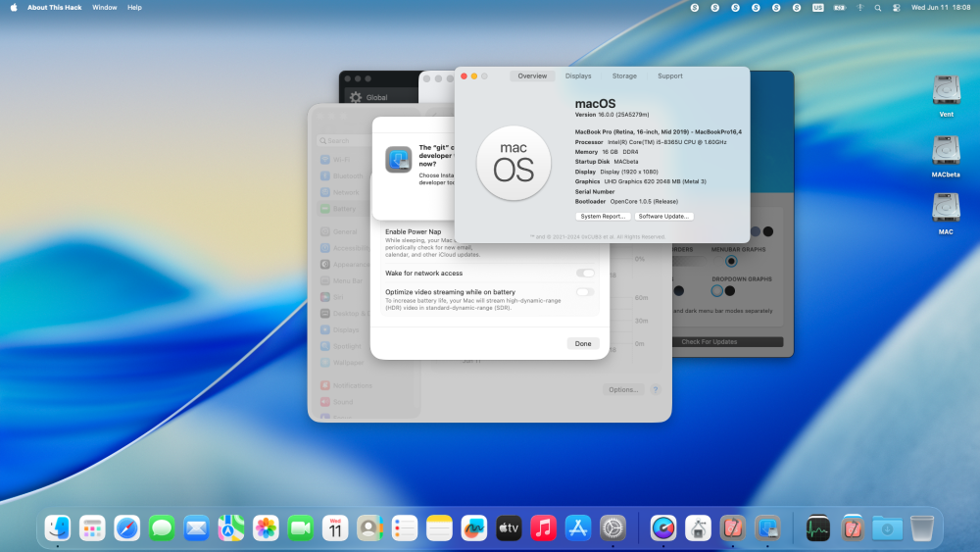Open Control Center from the menu bar
Screen dimensions: 980x552
coord(897,8)
